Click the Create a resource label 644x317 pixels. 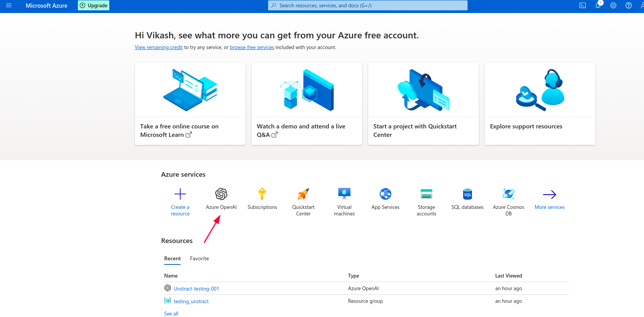180,210
